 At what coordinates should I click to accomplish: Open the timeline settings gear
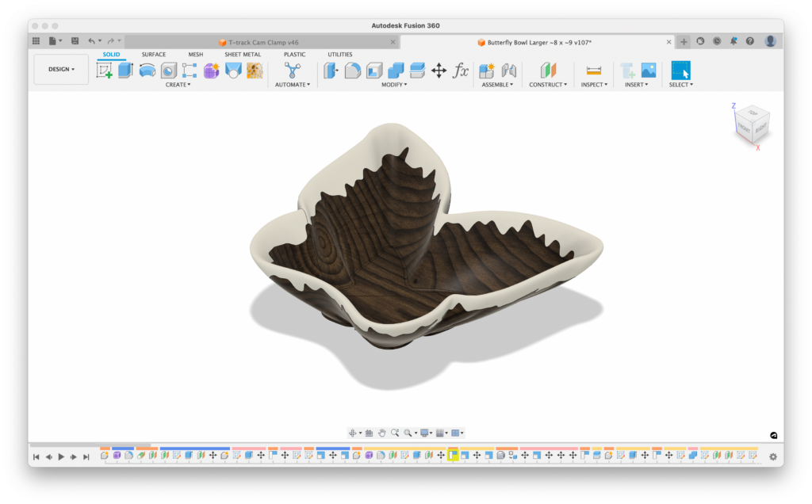coord(773,457)
